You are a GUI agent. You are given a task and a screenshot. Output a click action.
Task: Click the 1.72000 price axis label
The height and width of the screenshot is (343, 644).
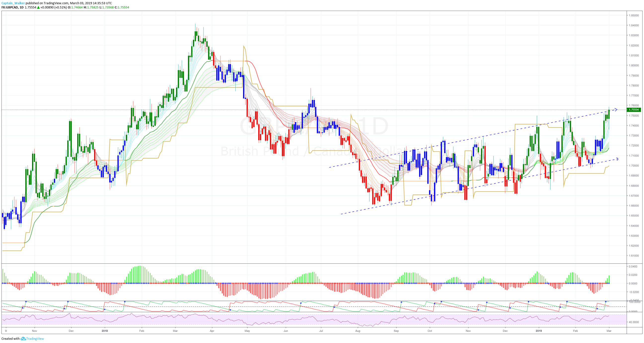click(x=634, y=146)
